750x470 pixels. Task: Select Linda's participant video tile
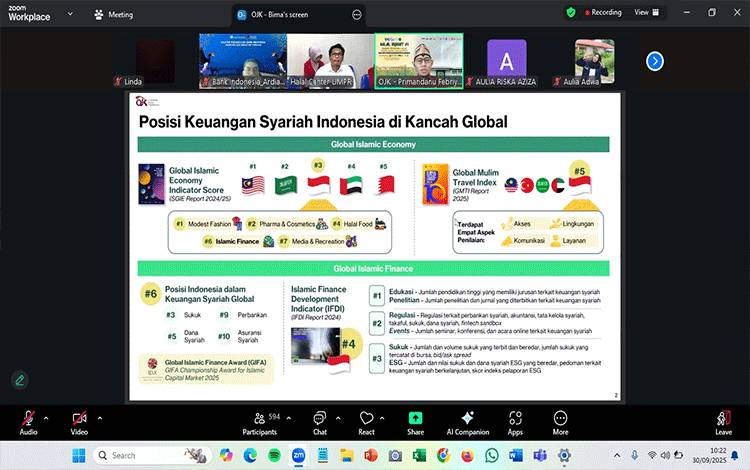[x=155, y=61]
